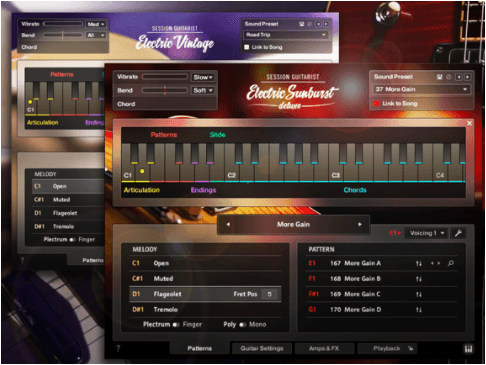Click arrows icon on 168 More Gain B row
The image size is (486, 365).
tap(419, 279)
